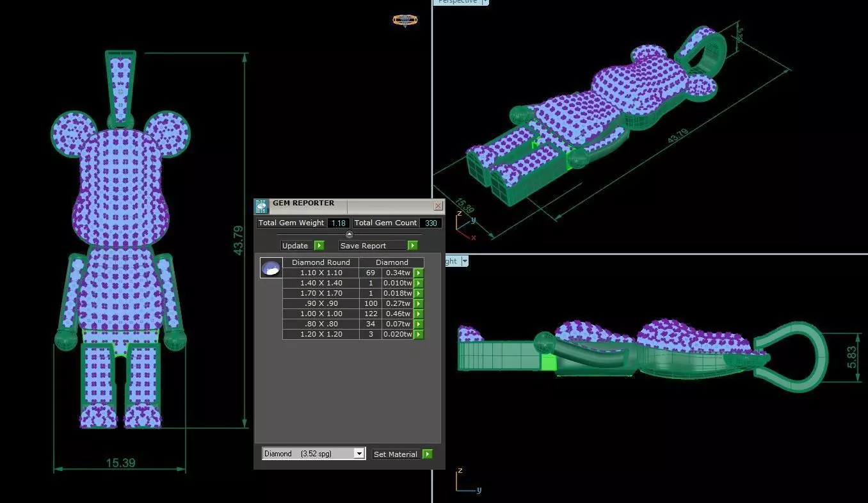868x503 pixels.
Task: Select the 1.00 X 1.00 size cell
Action: tap(321, 314)
